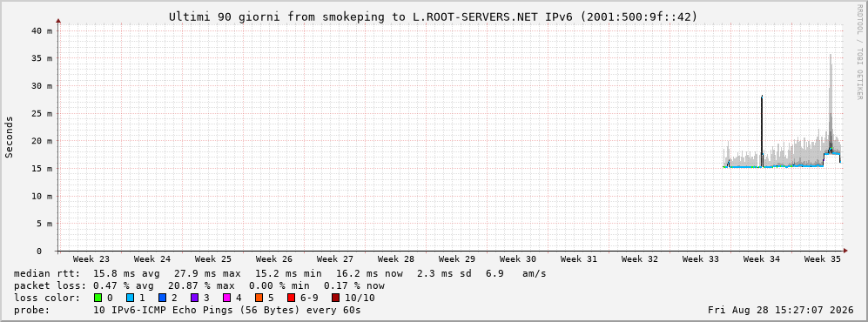Click the Week 29 axis label
The height and width of the screenshot is (322, 868).
pos(457,259)
